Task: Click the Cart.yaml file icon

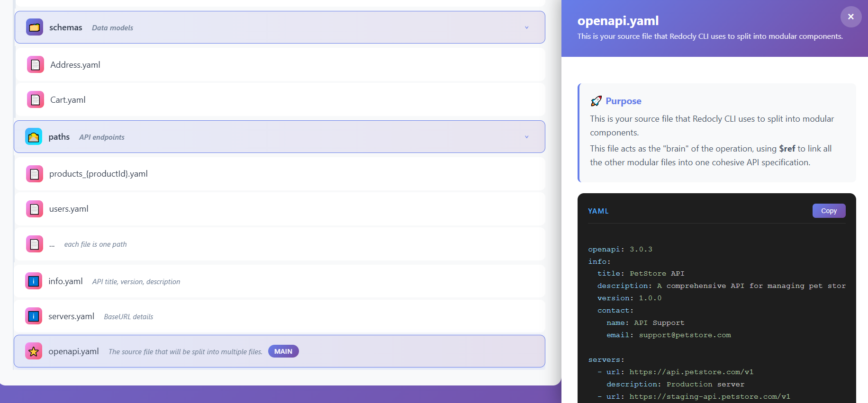Action: pos(36,100)
